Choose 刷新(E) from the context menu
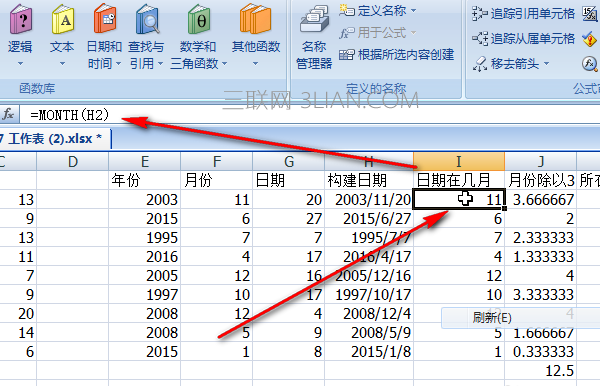The height and width of the screenshot is (386, 600). 492,318
